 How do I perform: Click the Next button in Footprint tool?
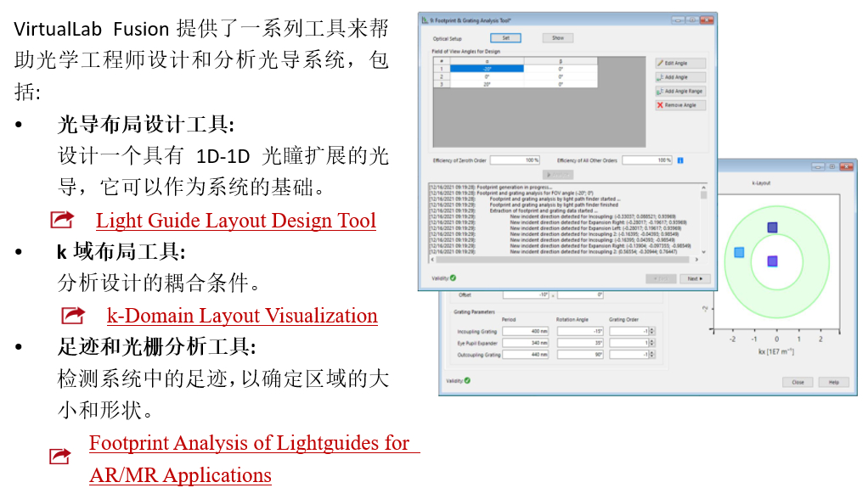click(695, 279)
